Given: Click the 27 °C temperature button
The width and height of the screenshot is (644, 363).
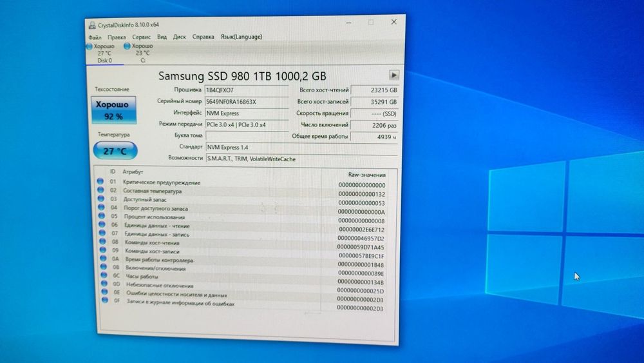Looking at the screenshot, I should click(x=115, y=151).
